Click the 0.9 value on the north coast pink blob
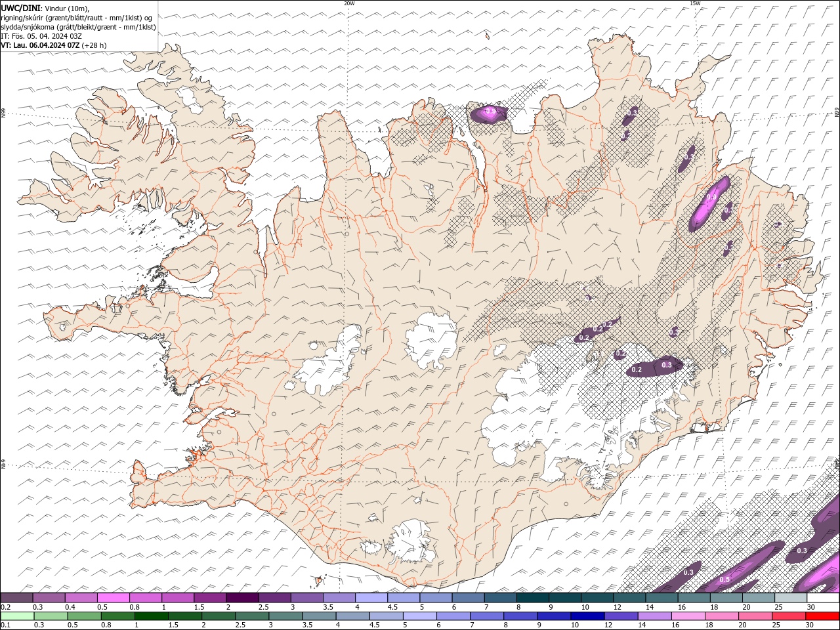This screenshot has height=630, width=840. tap(490, 112)
